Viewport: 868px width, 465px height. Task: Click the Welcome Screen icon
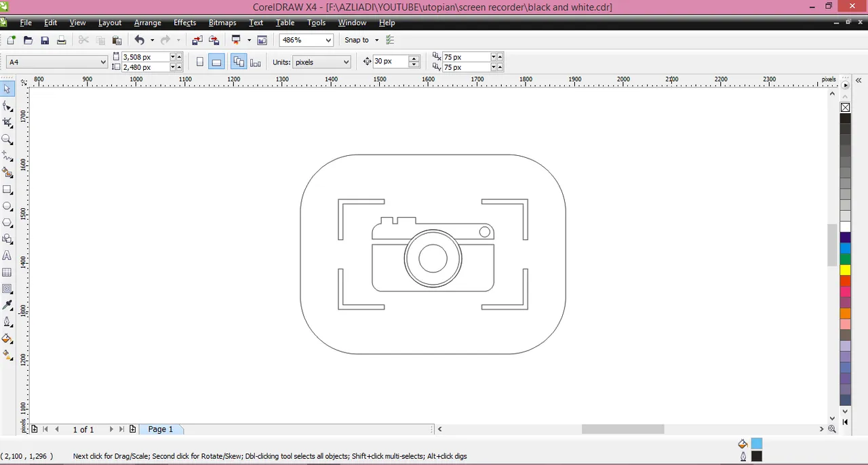(x=262, y=40)
